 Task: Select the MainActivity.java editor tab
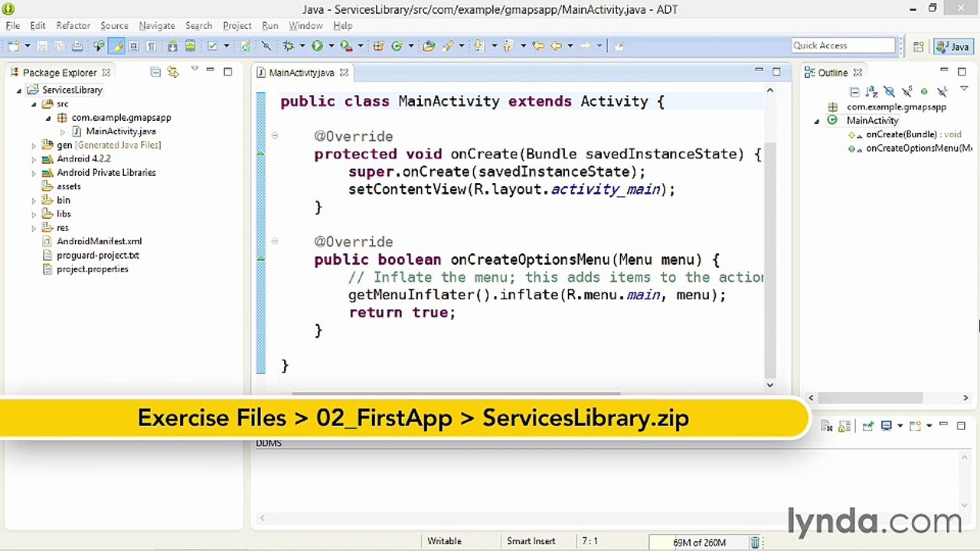coord(301,73)
